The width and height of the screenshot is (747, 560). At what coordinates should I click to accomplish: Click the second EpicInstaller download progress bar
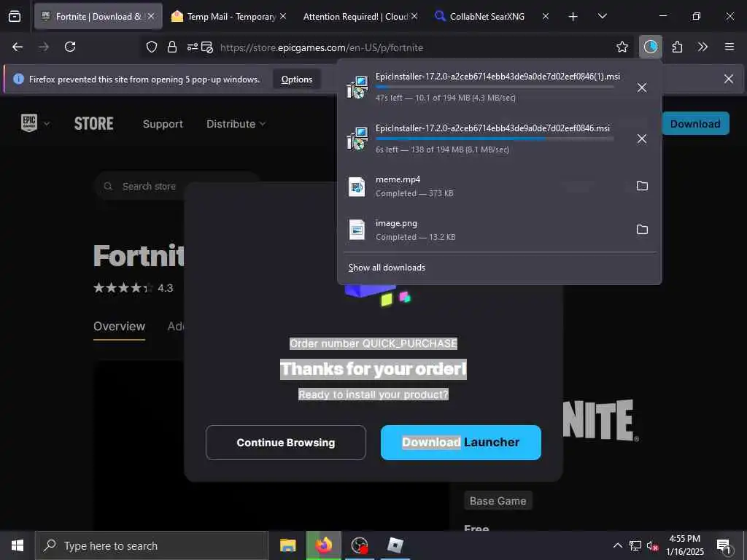tap(495, 139)
